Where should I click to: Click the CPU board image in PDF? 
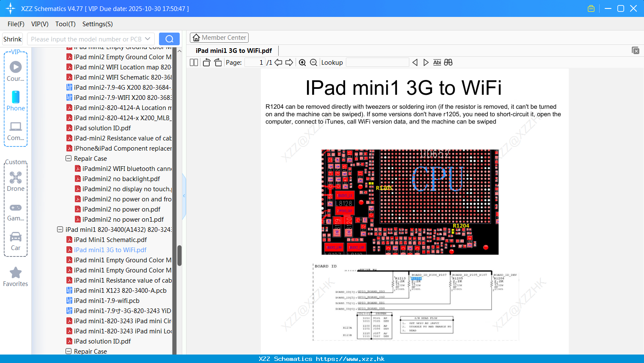click(x=410, y=202)
